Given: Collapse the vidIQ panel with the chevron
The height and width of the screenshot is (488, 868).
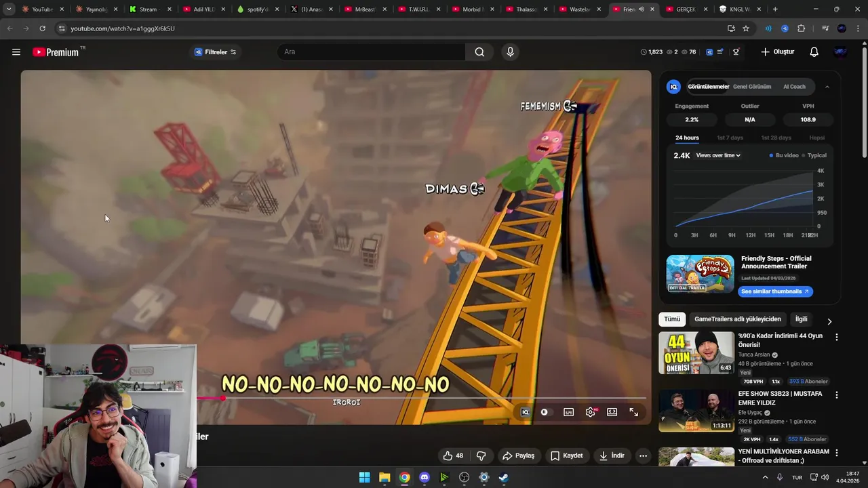Looking at the screenshot, I should [827, 87].
